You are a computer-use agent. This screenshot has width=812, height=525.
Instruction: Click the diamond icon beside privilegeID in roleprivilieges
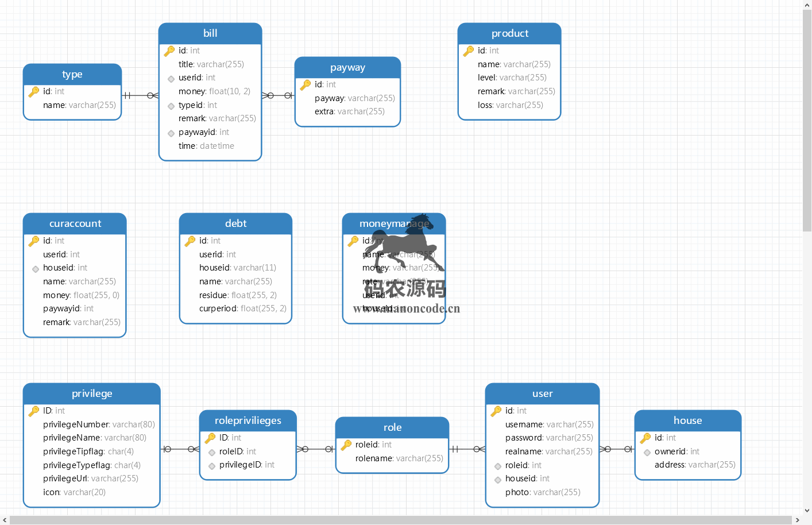click(x=212, y=466)
